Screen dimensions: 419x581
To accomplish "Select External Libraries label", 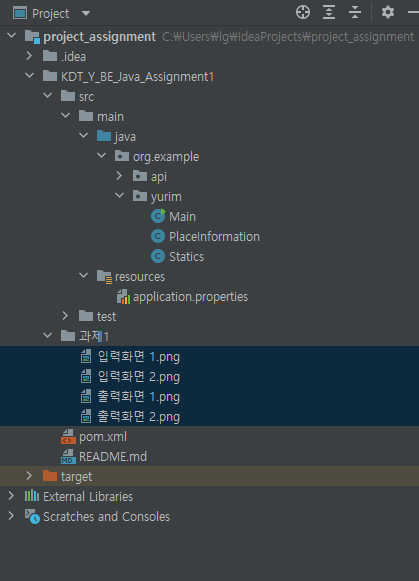I will coord(88,497).
